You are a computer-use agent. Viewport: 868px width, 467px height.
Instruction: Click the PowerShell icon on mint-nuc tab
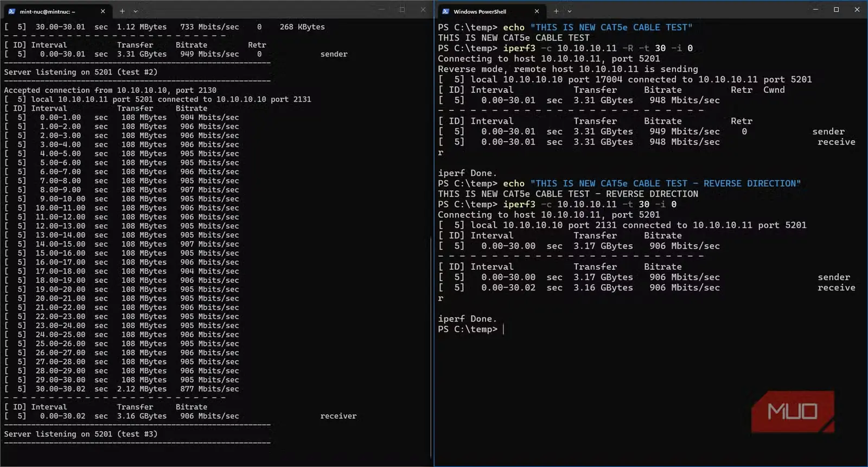pyautogui.click(x=12, y=11)
